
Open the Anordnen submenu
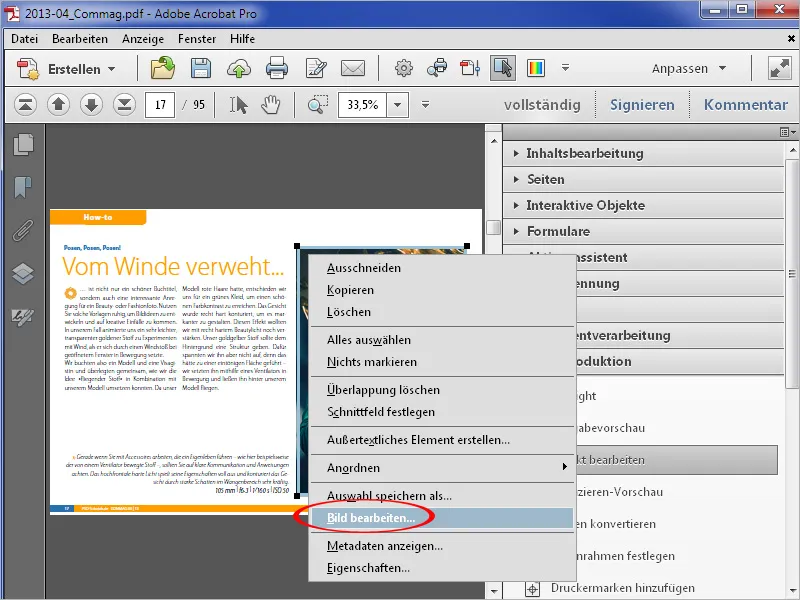click(x=442, y=468)
